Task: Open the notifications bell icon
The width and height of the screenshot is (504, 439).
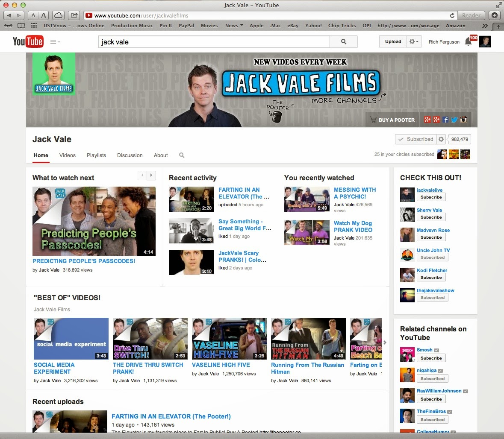Action: (469, 42)
